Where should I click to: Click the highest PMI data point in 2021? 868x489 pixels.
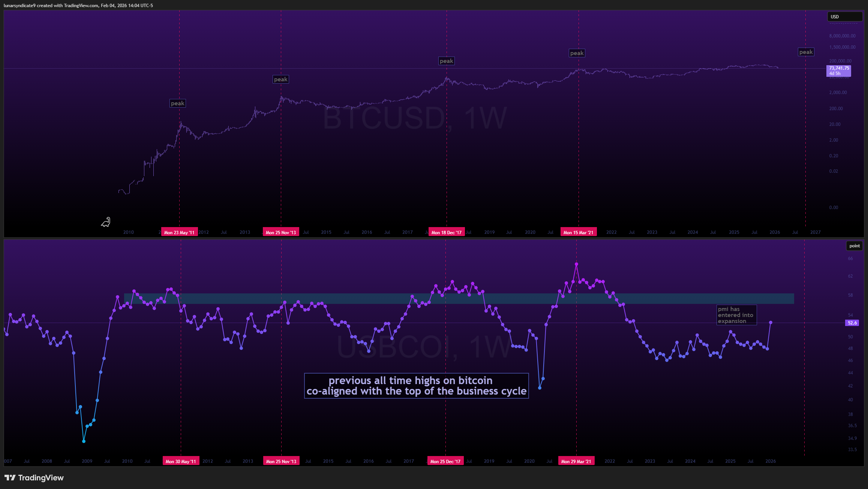pos(576,264)
